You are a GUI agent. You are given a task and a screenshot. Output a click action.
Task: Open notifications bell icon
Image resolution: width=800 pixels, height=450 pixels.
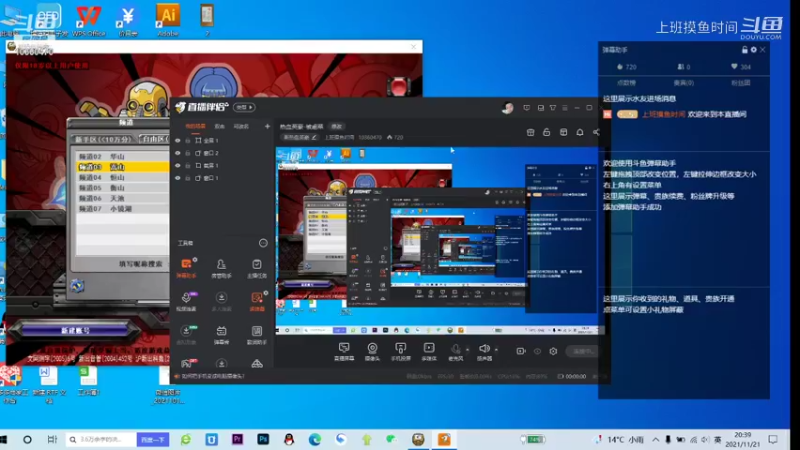[580, 132]
